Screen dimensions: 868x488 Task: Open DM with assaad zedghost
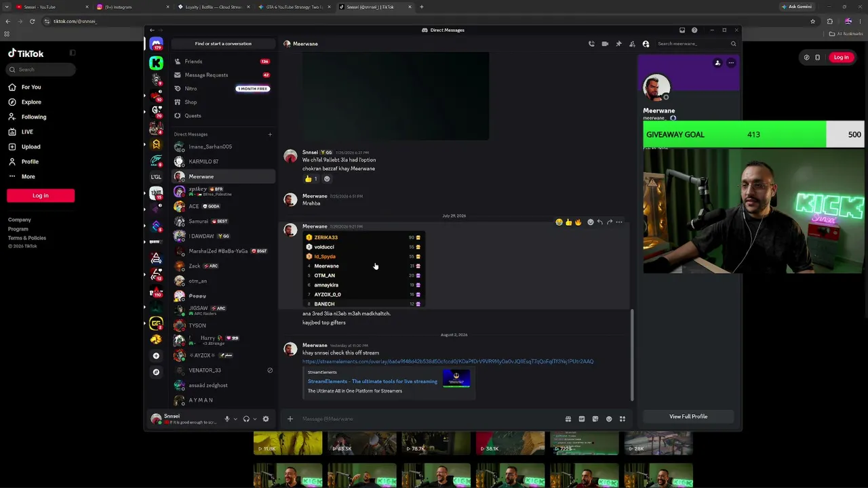[x=222, y=385]
